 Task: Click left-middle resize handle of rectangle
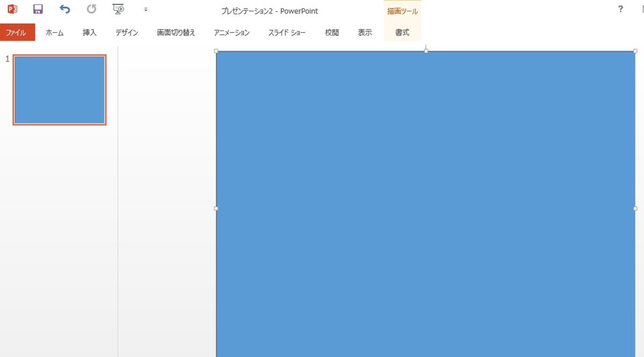point(216,209)
